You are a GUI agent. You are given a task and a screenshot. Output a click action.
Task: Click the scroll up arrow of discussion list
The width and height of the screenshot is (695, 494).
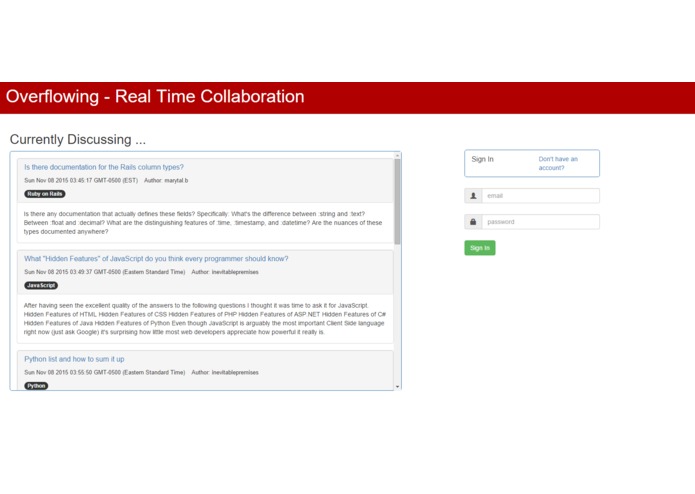[x=397, y=156]
